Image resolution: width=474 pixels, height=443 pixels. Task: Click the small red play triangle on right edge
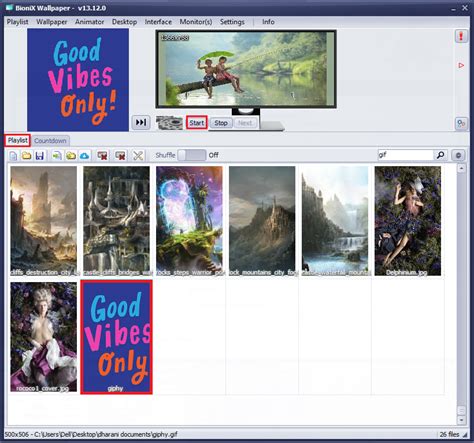point(461,65)
